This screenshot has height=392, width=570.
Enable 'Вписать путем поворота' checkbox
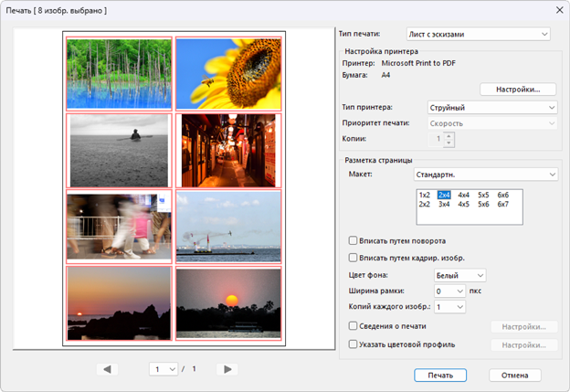pos(354,241)
